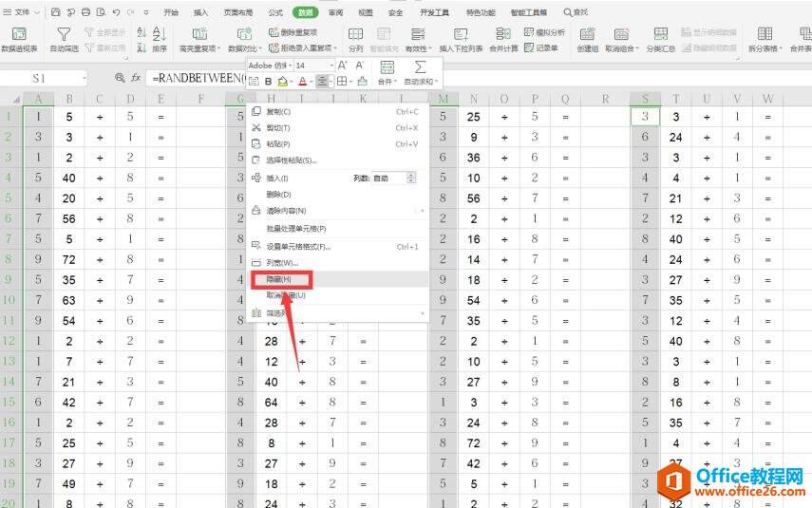The height and width of the screenshot is (508, 812).
Task: Click the name box showing S1
Action: coord(44,78)
